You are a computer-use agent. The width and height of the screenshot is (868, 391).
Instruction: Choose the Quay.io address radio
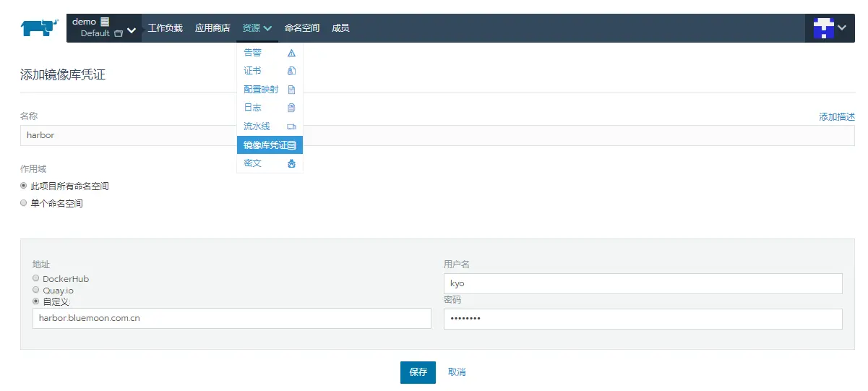(36, 290)
